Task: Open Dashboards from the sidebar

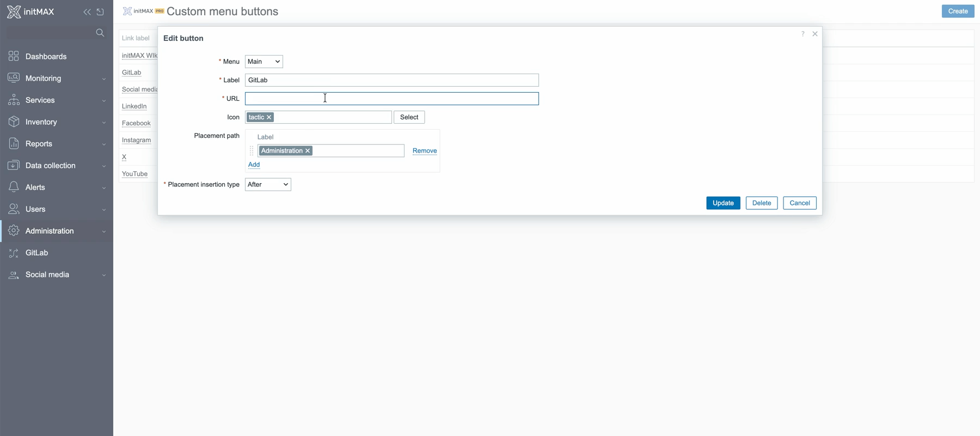Action: coord(46,57)
